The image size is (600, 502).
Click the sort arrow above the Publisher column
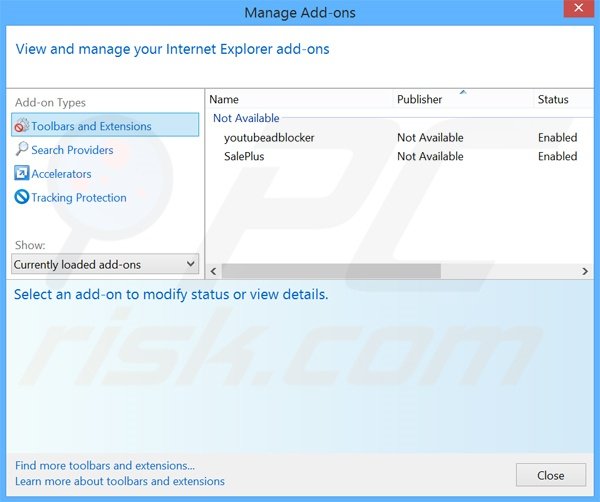pyautogui.click(x=463, y=92)
